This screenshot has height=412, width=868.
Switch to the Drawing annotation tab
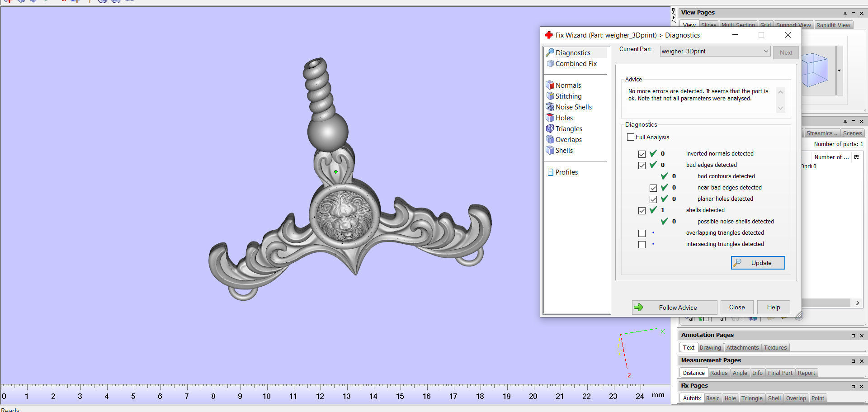[710, 347]
